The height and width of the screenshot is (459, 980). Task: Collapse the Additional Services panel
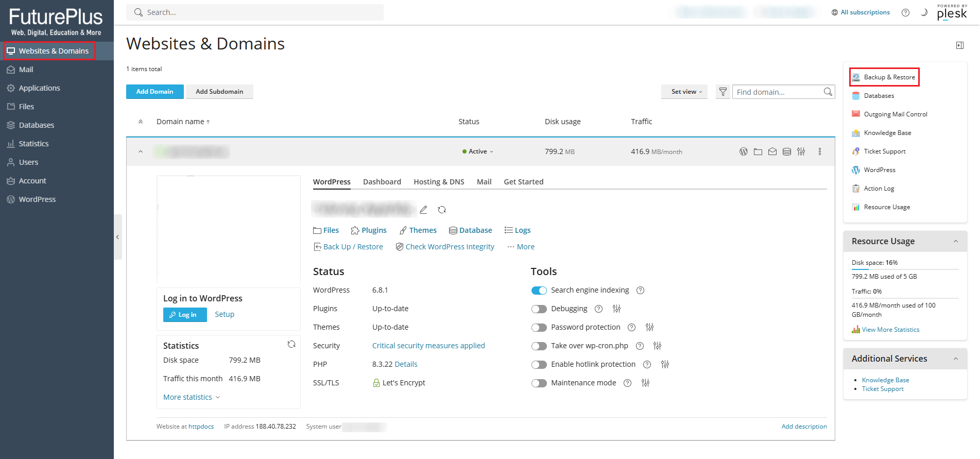tap(956, 359)
